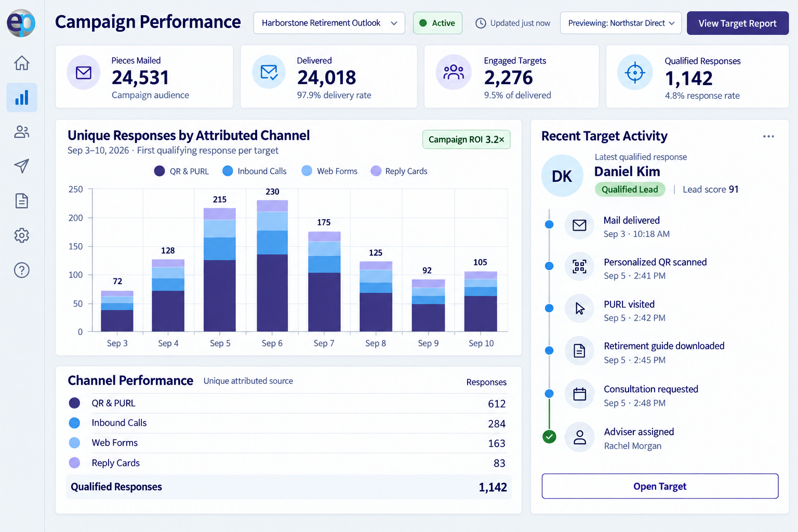Screen dimensions: 798x532
Task: Click the Open Target button
Action: [660, 486]
